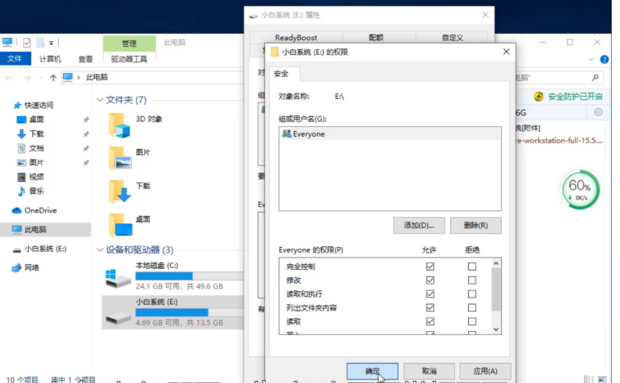Click the permissions list scroll-up arrow
The image size is (620, 383).
click(496, 263)
